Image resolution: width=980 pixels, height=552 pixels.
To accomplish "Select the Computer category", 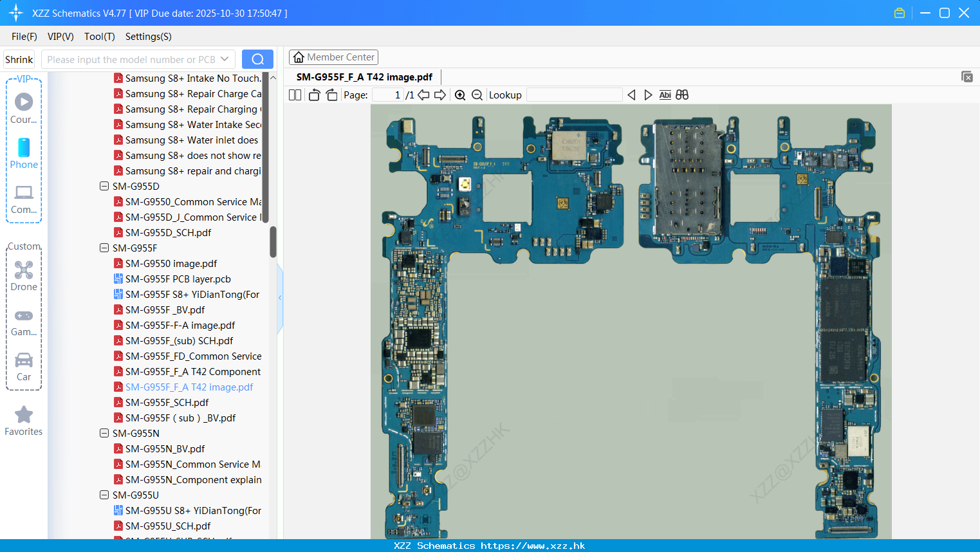I will (x=24, y=199).
